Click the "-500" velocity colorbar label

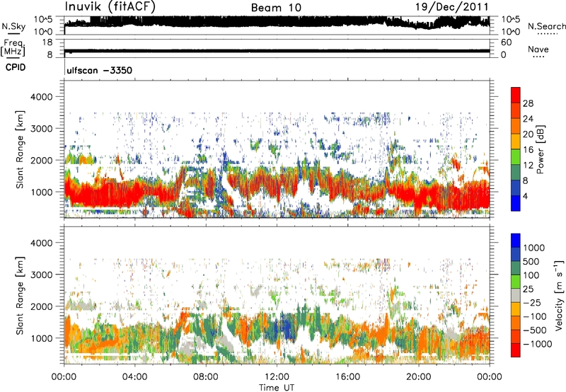535,330
